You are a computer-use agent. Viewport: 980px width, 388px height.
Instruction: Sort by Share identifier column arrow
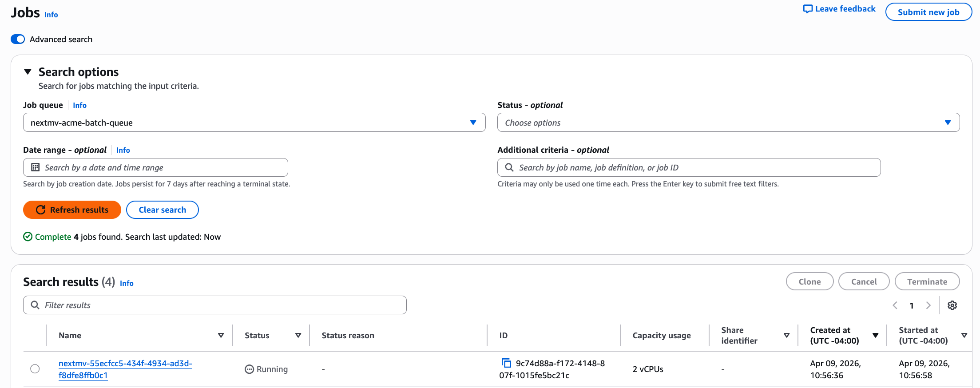coord(786,336)
